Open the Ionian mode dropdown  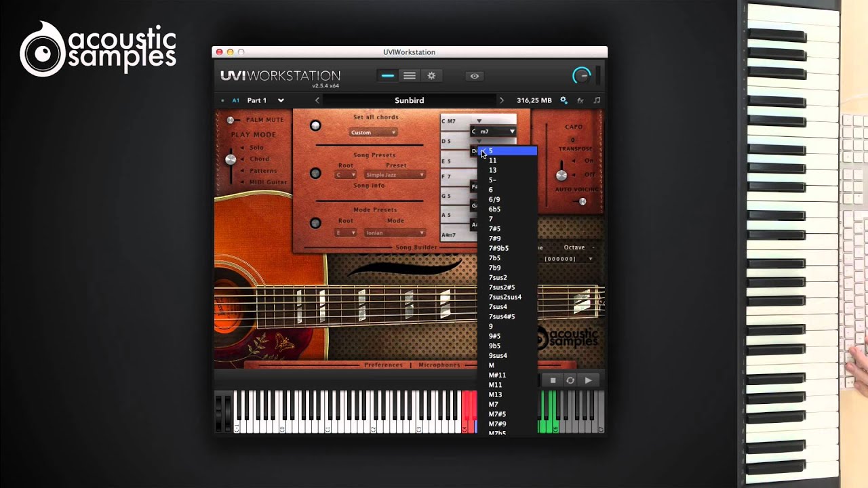click(x=395, y=232)
